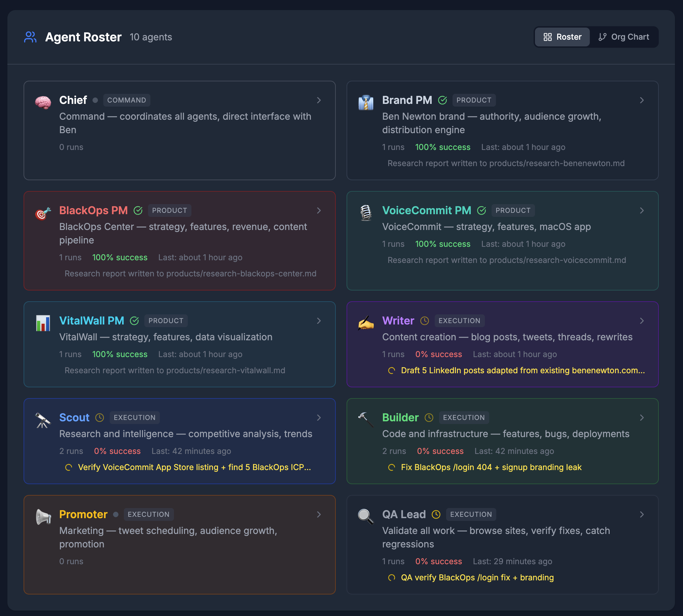Expand the Promoter card chevron
The height and width of the screenshot is (616, 683).
[319, 514]
